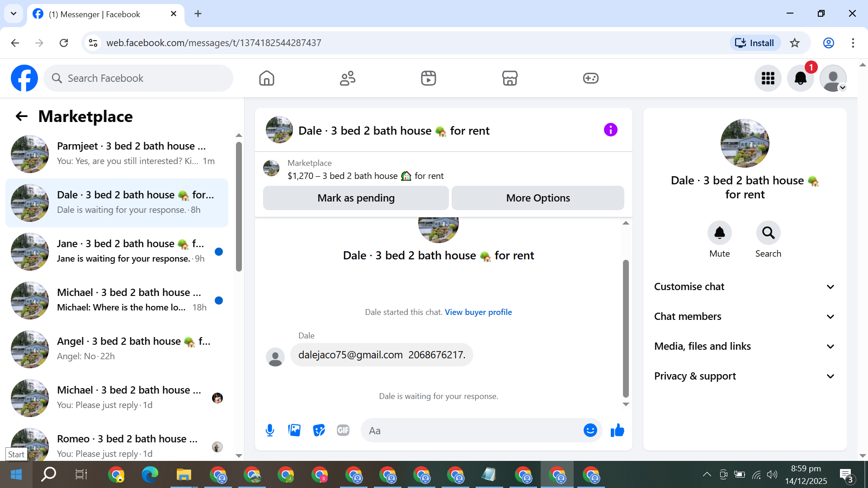868x488 pixels.
Task: Go to the Marketplace tab in the top navigation
Action: coord(509,78)
